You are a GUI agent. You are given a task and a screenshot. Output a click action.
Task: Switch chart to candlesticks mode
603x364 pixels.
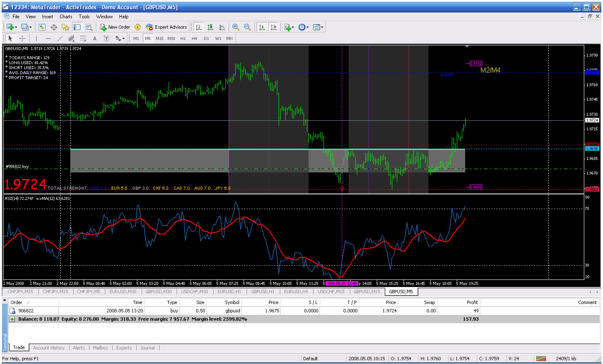pyautogui.click(x=210, y=27)
